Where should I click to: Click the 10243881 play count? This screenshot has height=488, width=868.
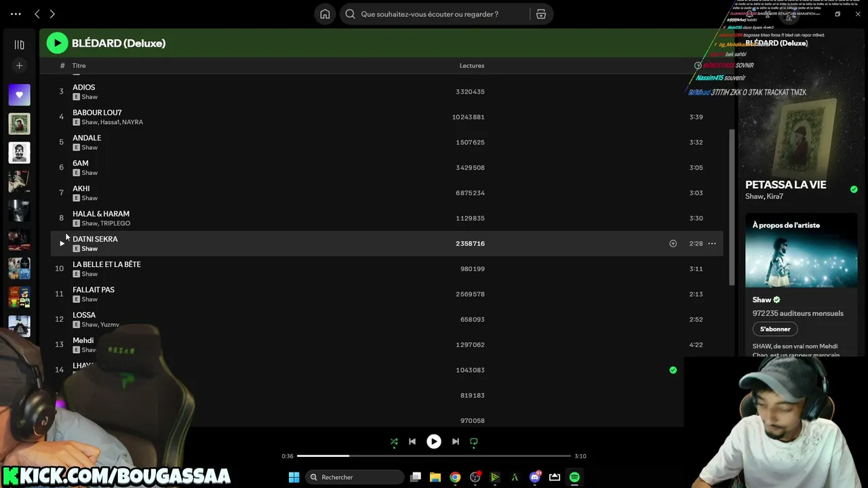[469, 117]
